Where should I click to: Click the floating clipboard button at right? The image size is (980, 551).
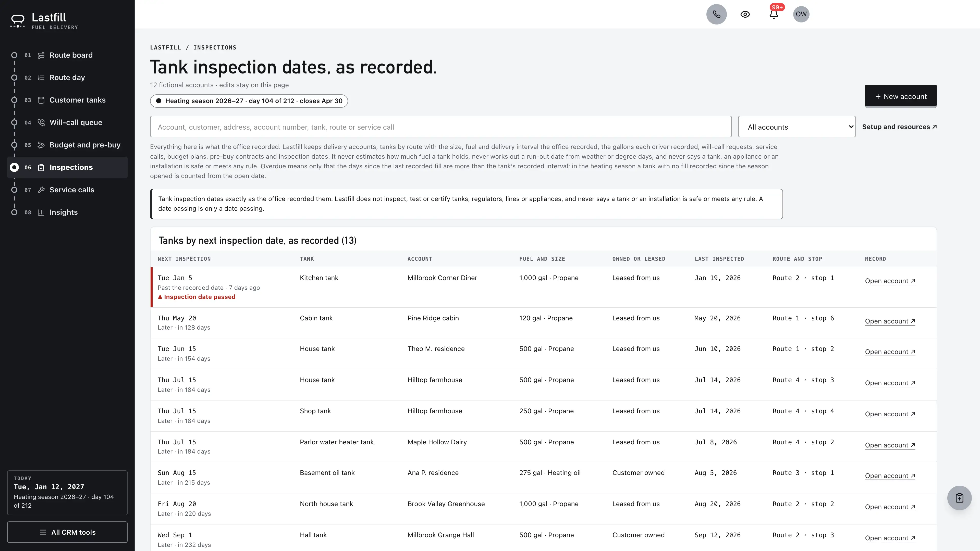coord(959,498)
